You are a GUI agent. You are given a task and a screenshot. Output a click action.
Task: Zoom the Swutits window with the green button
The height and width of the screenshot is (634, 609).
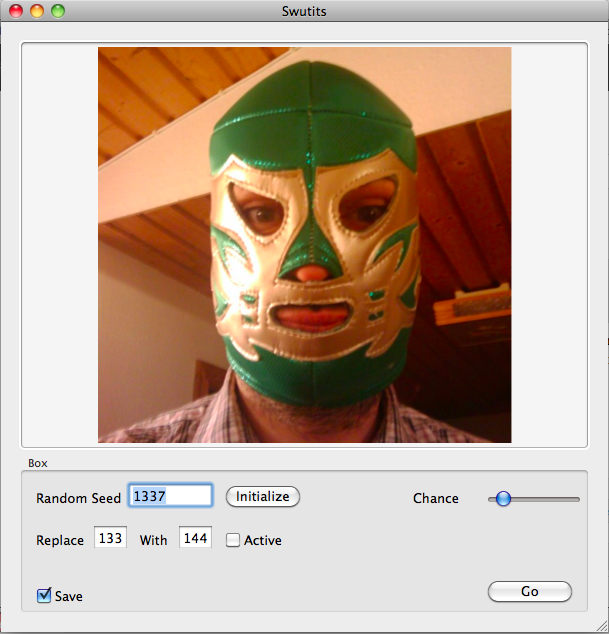coord(58,11)
